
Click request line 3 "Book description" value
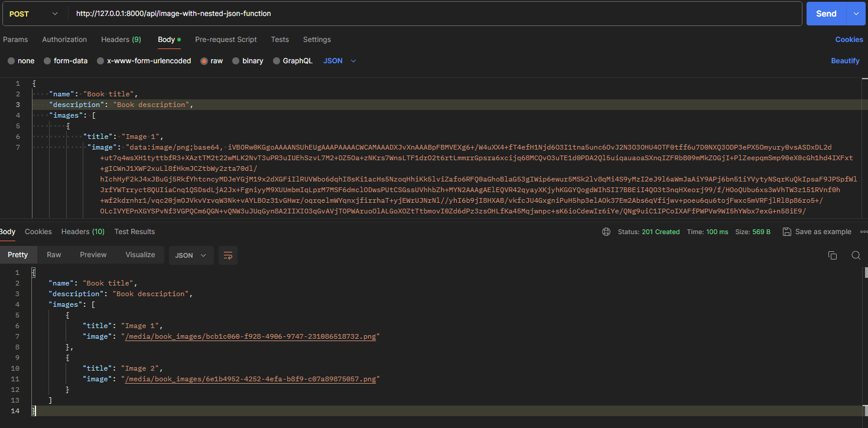[152, 105]
